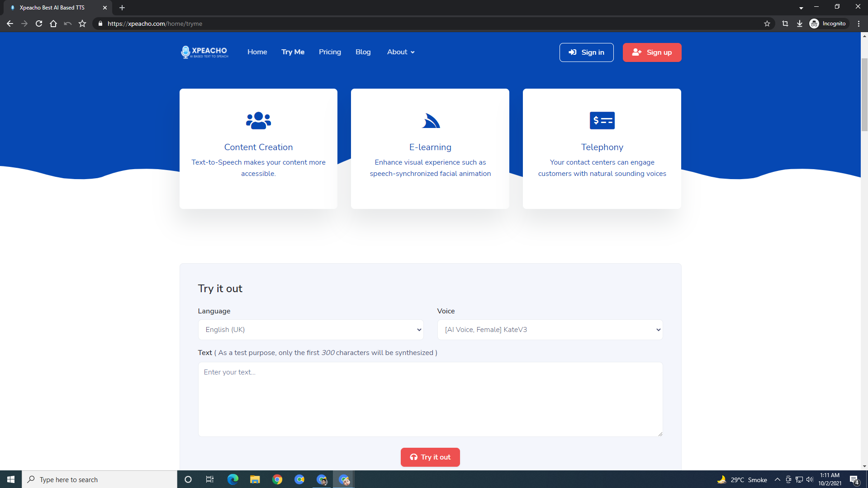Screen dimensions: 868x488
Task: Click the Type here to search box
Action: 100,479
